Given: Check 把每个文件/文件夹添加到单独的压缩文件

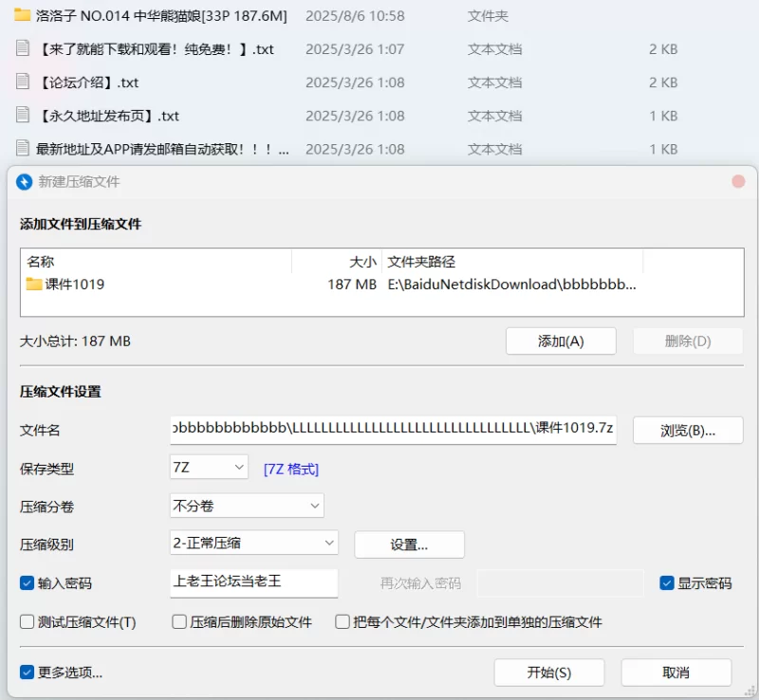Looking at the screenshot, I should pos(342,621).
